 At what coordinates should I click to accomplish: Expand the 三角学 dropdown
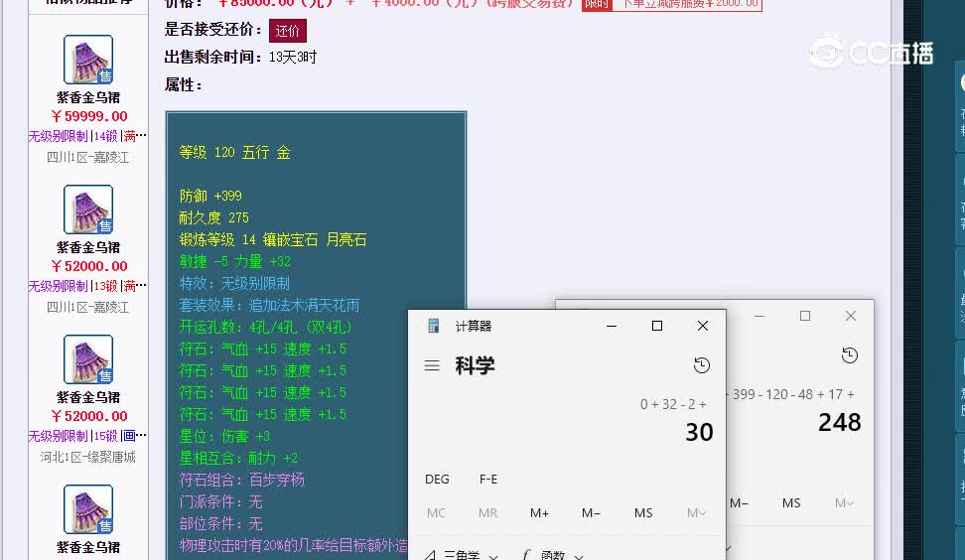462,555
